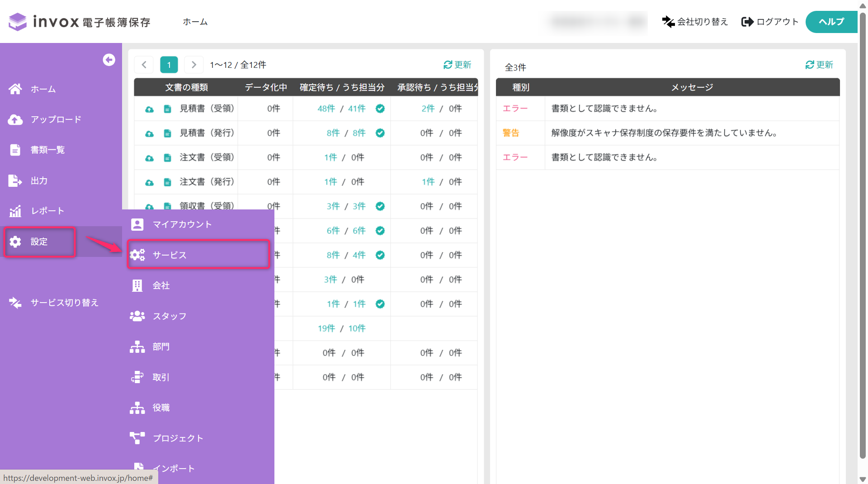This screenshot has width=868, height=484.
Task: Click checkmark badge in 見積書（受領）row
Action: [380, 109]
